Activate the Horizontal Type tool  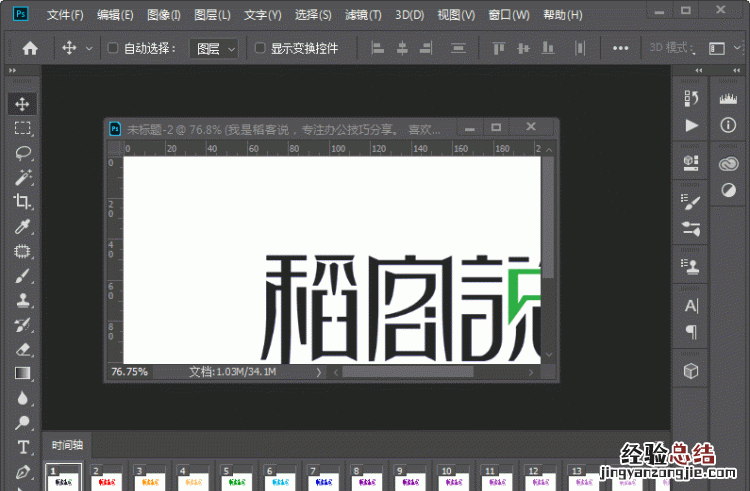point(22,446)
